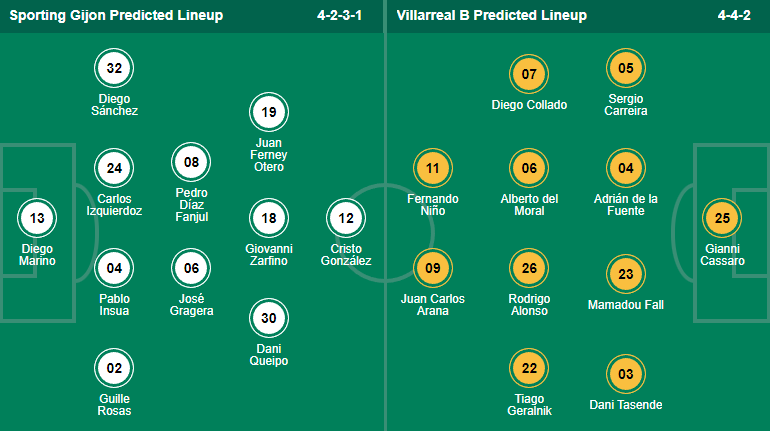Click the Sporting Gijon Predicted Lineup heading

113,16
